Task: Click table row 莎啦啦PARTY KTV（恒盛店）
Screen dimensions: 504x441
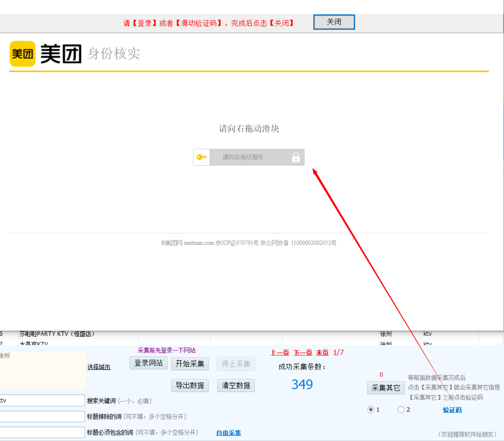Action: (x=239, y=334)
